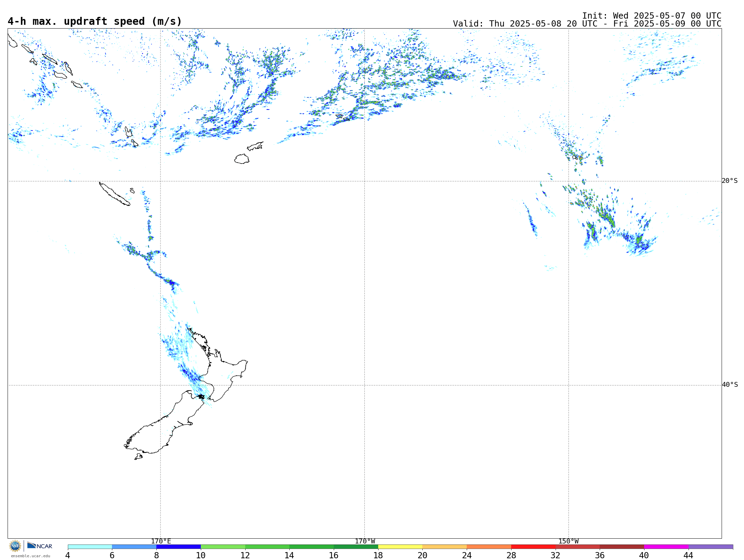
Task: Pick the green 12–14 m/s swatch
Action: point(267,547)
